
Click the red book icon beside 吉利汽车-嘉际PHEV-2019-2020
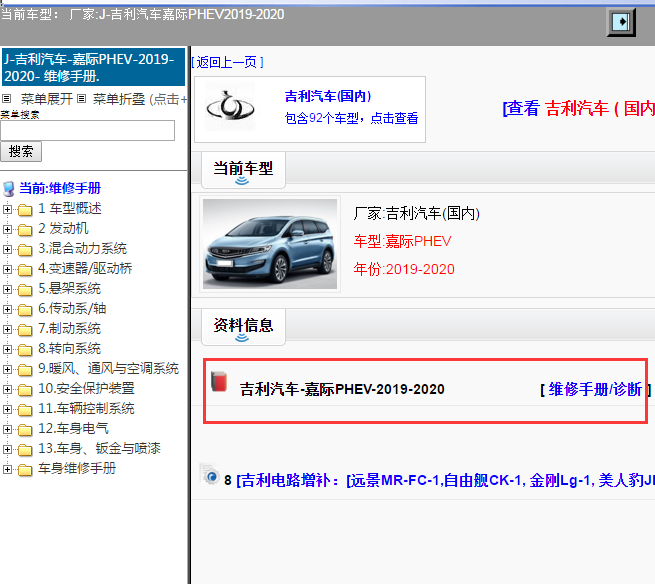point(219,381)
